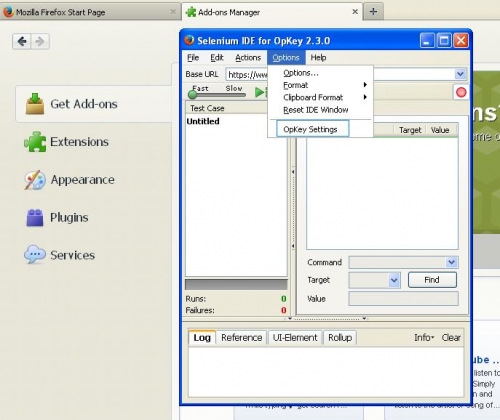This screenshot has width=500, height=420.
Task: Open the File menu in Selenium IDE
Action: [193, 58]
